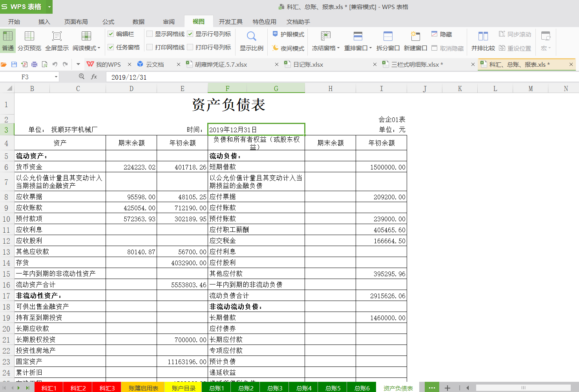Toggle show row and column headers (显示行号列标)
The height and width of the screenshot is (392, 579).
tap(190, 34)
